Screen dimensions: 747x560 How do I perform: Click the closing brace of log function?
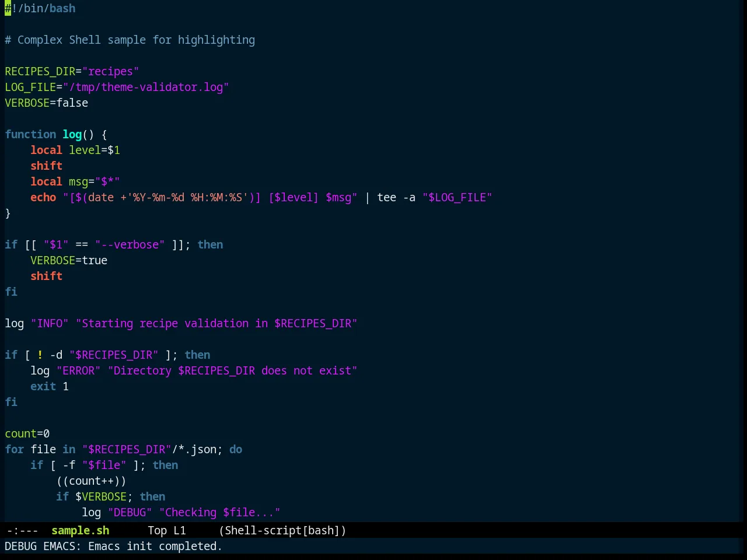pyautogui.click(x=8, y=213)
